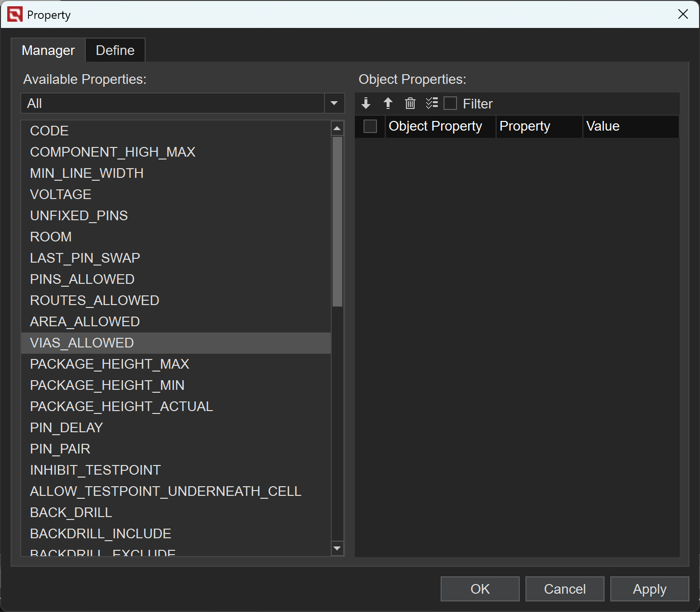Switch to the Define tab
The width and height of the screenshot is (700, 612).
115,50
